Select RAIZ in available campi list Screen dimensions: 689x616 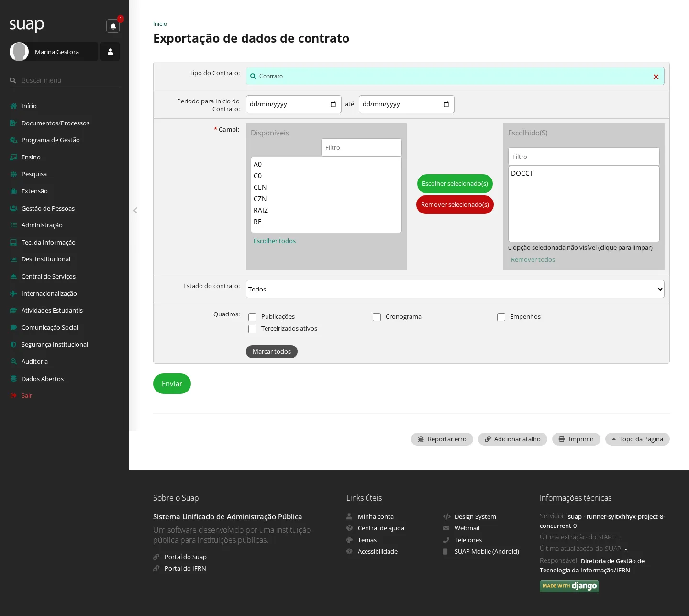[x=326, y=210]
